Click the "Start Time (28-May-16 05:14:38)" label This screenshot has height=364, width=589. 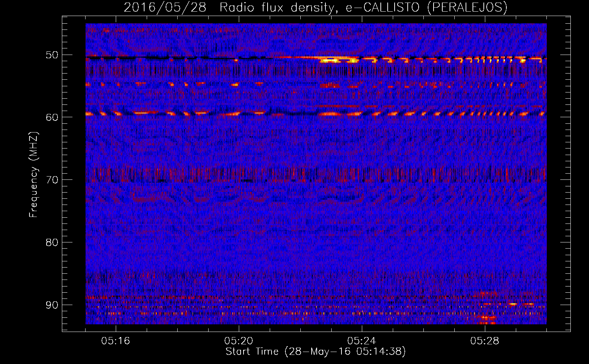315,352
